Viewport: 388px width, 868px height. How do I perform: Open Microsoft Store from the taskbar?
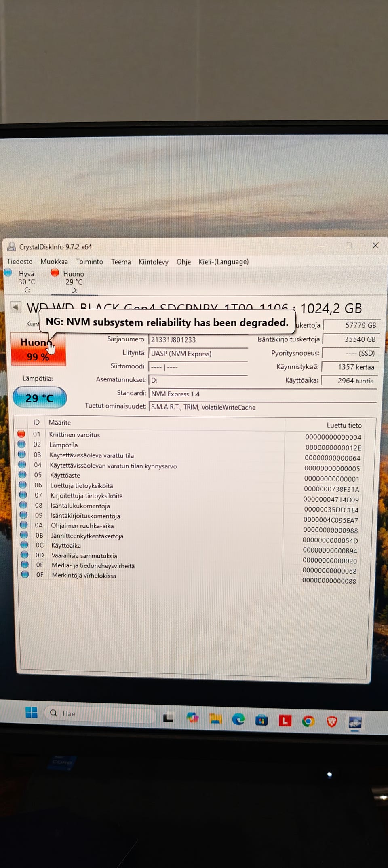[261, 720]
